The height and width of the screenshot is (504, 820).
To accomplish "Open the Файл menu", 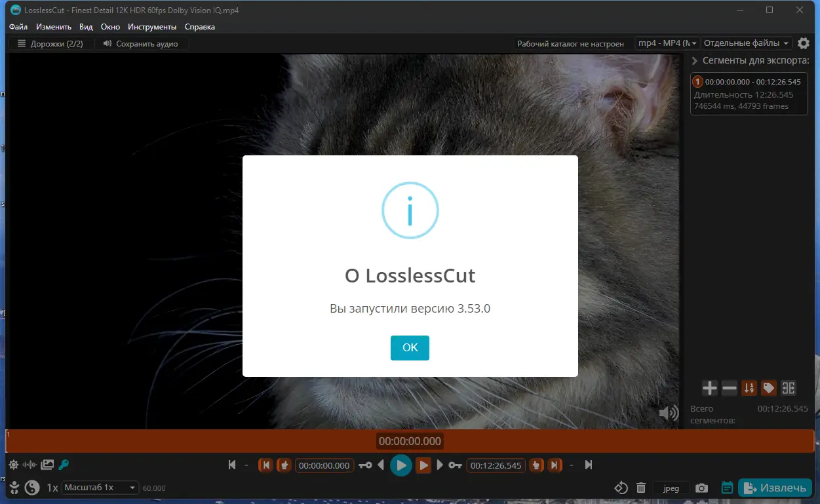I will (18, 27).
